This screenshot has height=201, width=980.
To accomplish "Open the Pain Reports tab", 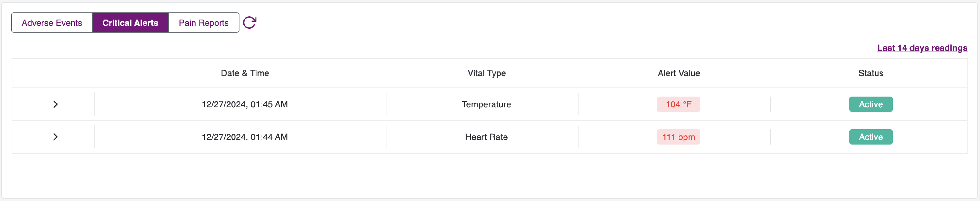I will tap(204, 23).
